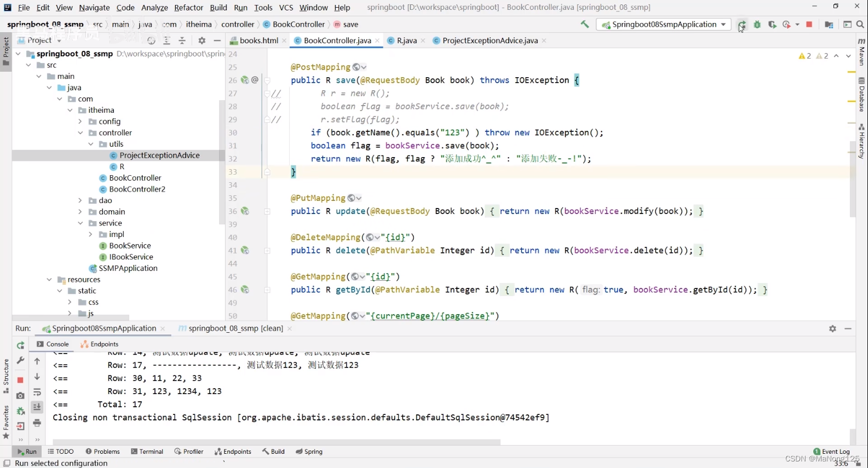Click the Print icon in console toolbar
The height and width of the screenshot is (468, 868).
pos(37,423)
